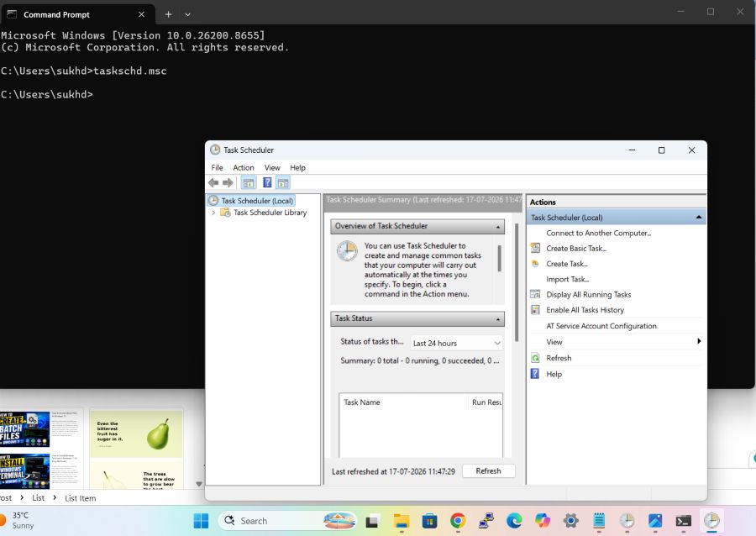Open the File menu
The height and width of the screenshot is (536, 756).
tap(217, 168)
